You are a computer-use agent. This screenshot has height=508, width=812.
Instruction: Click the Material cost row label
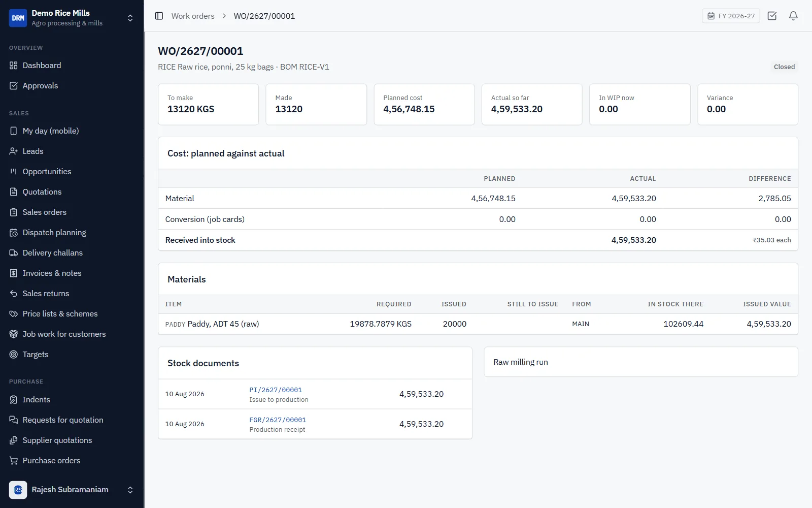coord(180,199)
